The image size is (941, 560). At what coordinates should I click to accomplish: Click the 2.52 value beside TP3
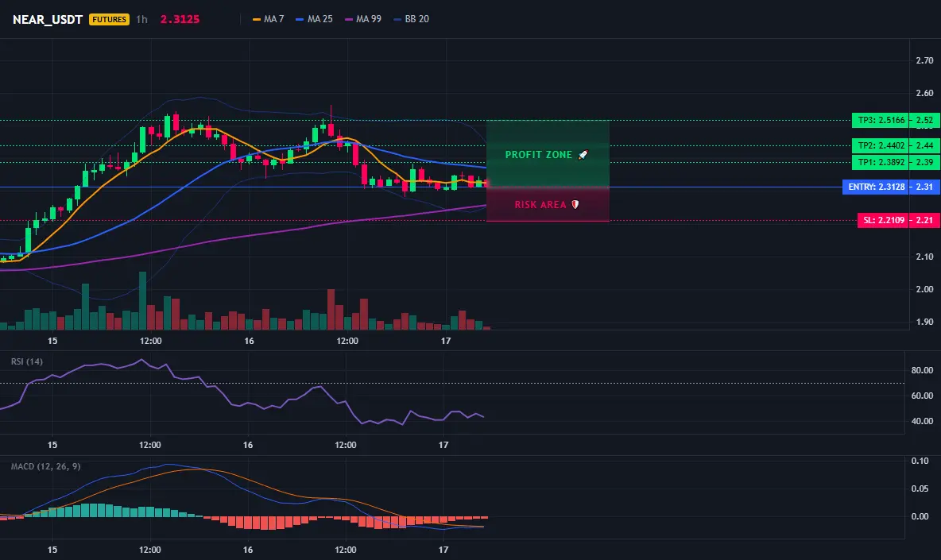pyautogui.click(x=925, y=120)
